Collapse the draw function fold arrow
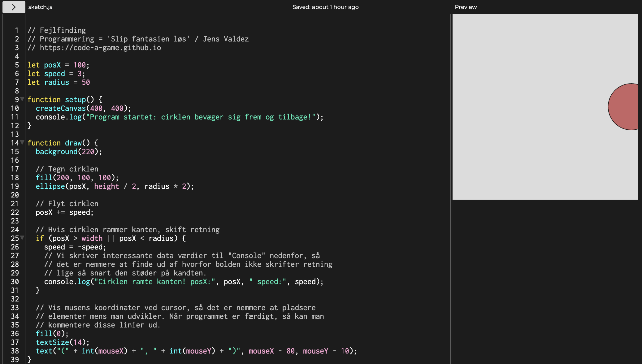The image size is (642, 364). coord(22,142)
